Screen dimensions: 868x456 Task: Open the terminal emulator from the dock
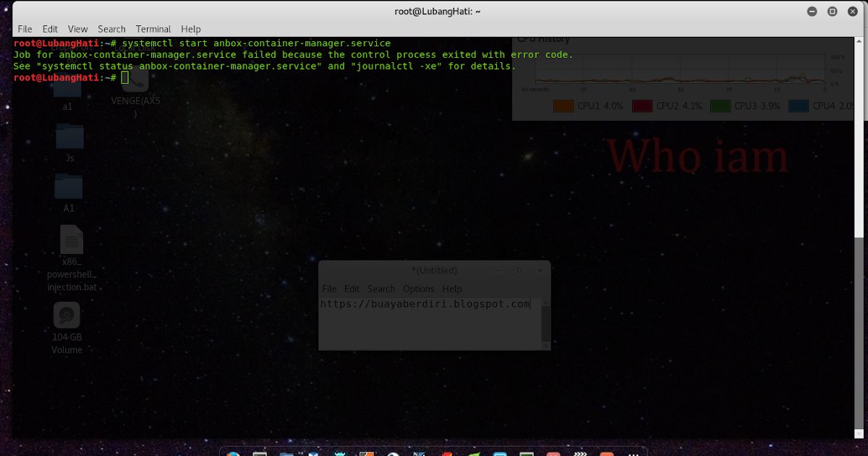[x=259, y=453]
